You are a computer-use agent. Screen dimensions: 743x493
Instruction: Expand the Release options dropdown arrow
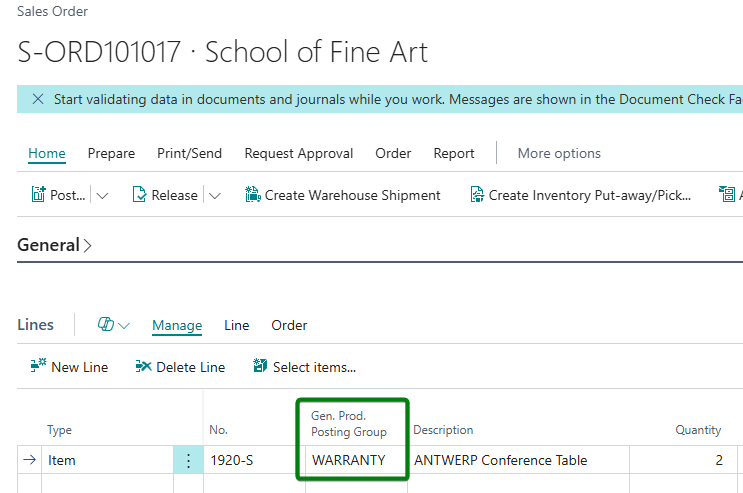(x=215, y=195)
